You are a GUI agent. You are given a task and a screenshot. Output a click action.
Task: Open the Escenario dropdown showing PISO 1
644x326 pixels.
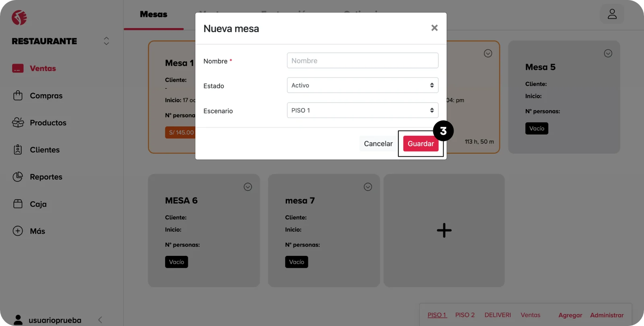pyautogui.click(x=362, y=110)
